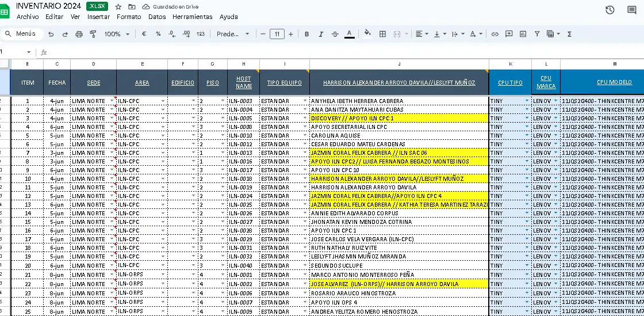Select cell ILN-0040 host name
This screenshot has width=644, height=316.
244,265
